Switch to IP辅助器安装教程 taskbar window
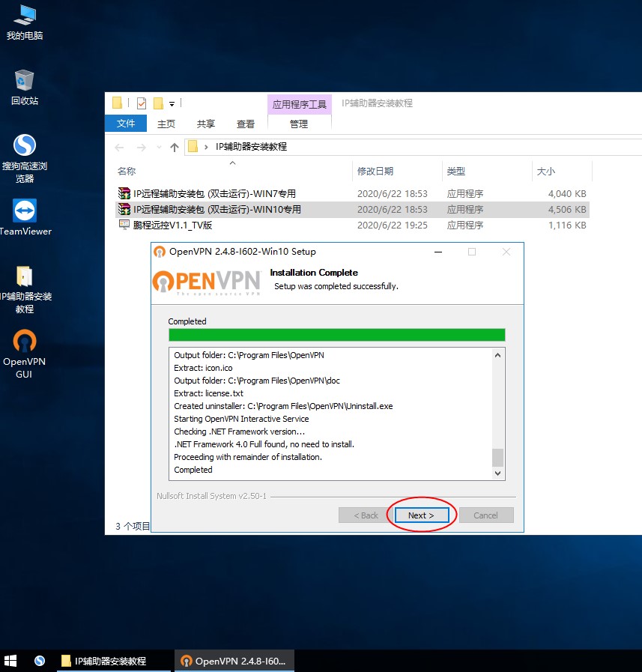The image size is (642, 672). click(114, 661)
